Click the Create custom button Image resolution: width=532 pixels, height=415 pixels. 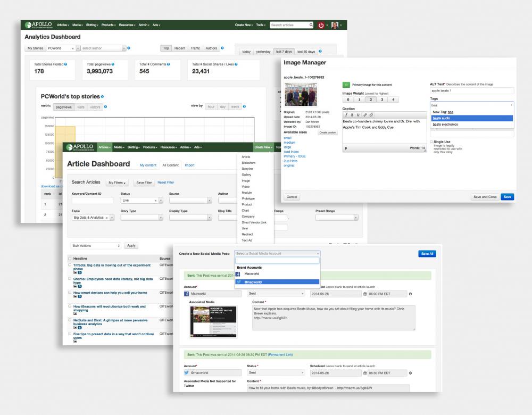(328, 132)
